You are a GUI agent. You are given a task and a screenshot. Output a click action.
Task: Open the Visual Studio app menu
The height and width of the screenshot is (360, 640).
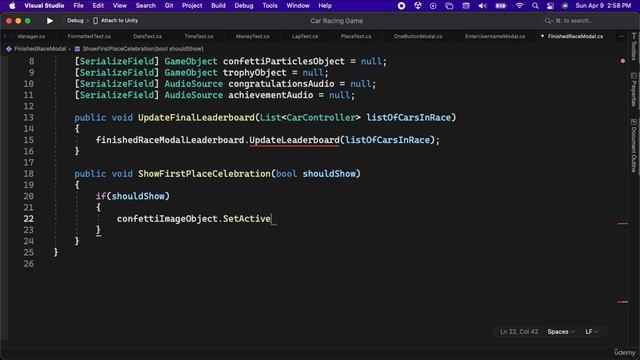click(x=44, y=6)
